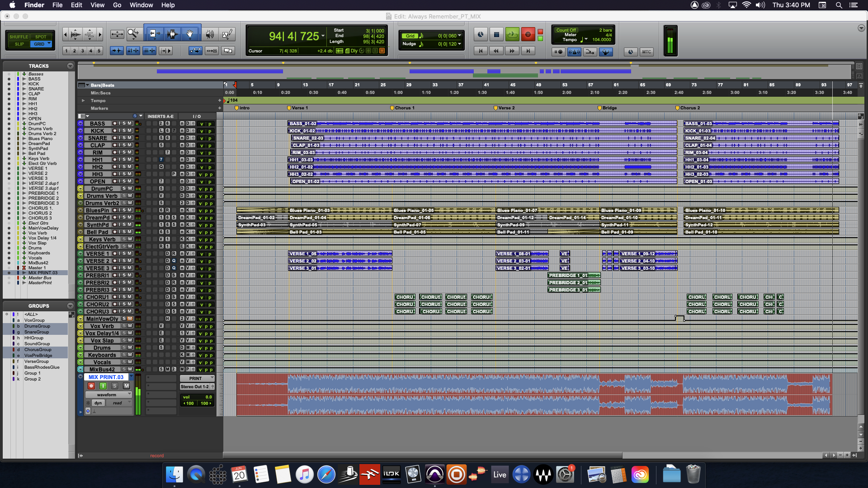Open the Window menu
The width and height of the screenshot is (868, 488).
pyautogui.click(x=141, y=5)
